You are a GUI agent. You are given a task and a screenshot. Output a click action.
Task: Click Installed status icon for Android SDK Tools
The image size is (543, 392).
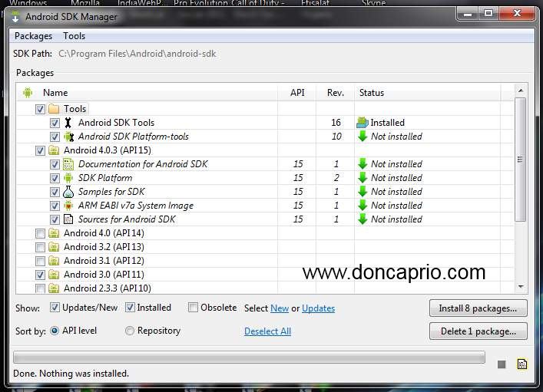click(x=363, y=123)
